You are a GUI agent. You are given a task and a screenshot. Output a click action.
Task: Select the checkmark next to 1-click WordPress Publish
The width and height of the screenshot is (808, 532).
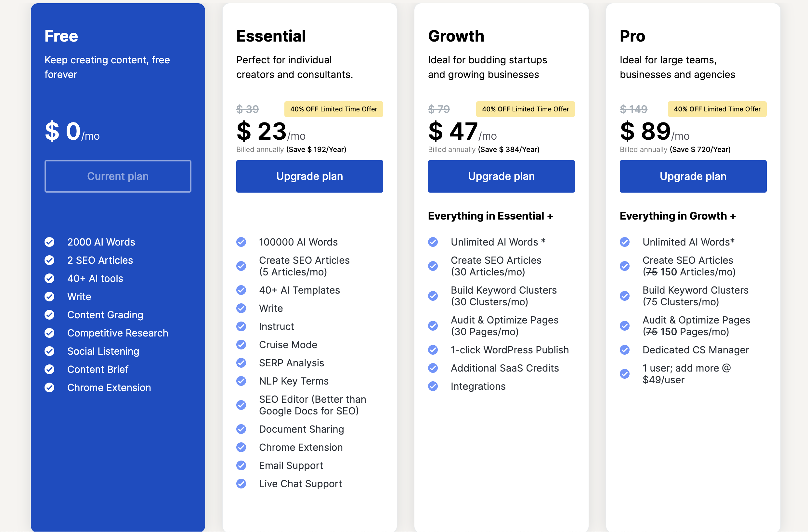click(433, 350)
